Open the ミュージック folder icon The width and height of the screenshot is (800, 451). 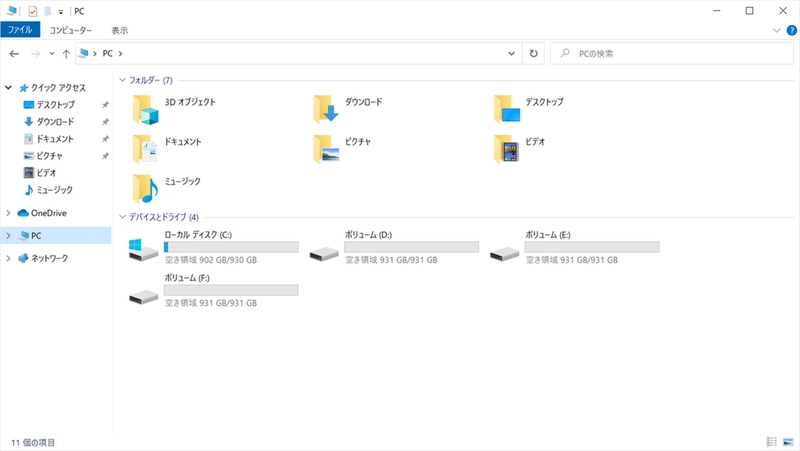click(146, 187)
